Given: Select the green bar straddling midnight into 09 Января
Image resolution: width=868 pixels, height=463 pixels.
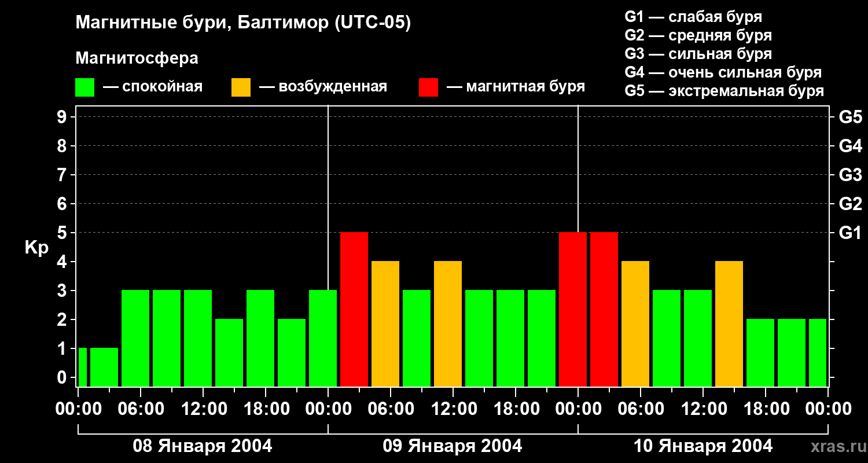Looking at the screenshot, I should [x=323, y=339].
